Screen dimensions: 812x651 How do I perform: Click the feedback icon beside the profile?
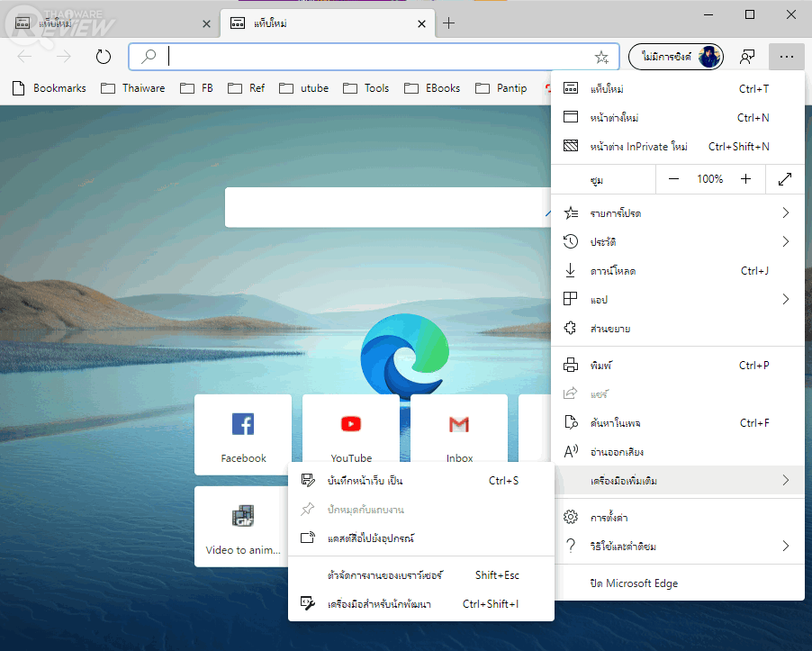746,57
